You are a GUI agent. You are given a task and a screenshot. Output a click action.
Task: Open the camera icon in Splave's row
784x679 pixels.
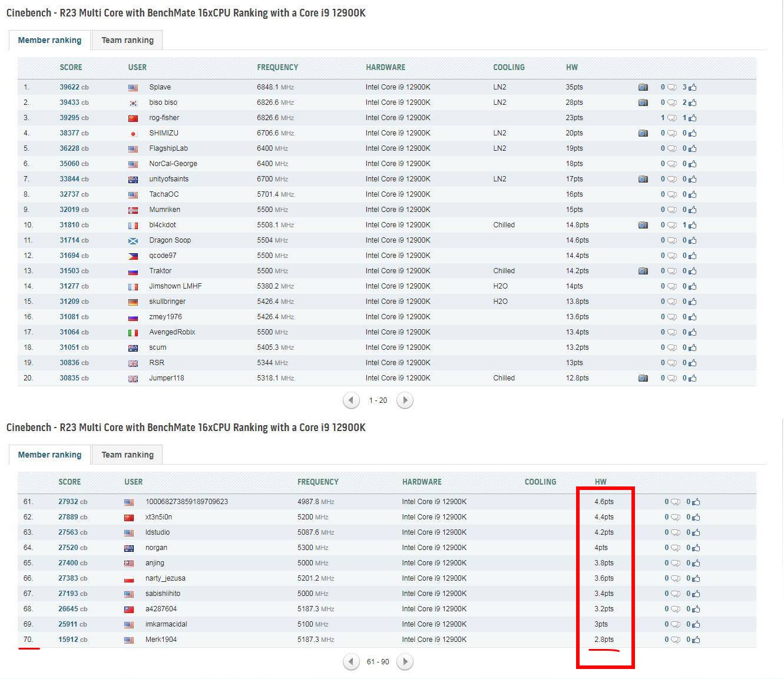(x=643, y=87)
